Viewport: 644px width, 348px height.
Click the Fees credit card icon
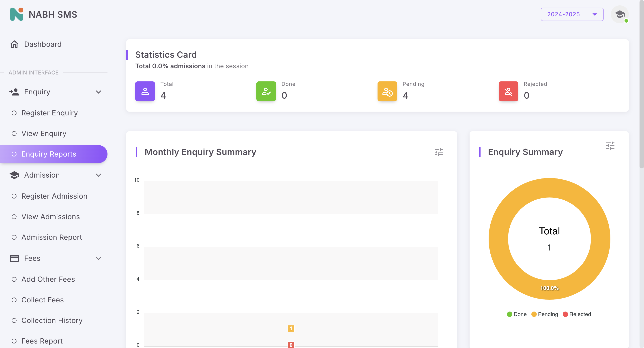pos(14,258)
